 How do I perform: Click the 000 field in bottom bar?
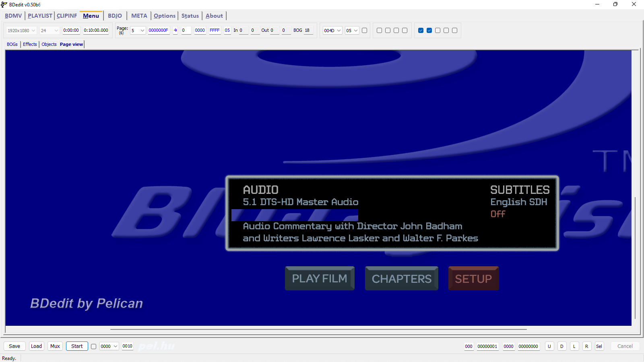469,346
